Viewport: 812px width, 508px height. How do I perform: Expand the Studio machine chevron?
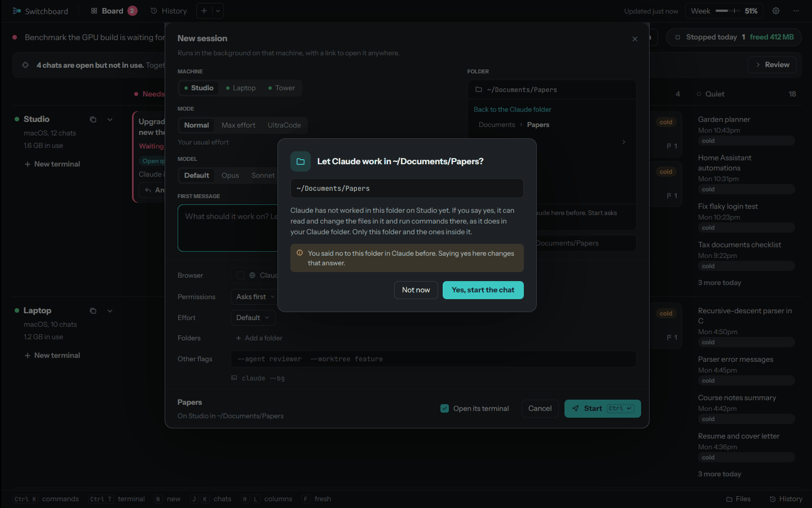click(110, 120)
